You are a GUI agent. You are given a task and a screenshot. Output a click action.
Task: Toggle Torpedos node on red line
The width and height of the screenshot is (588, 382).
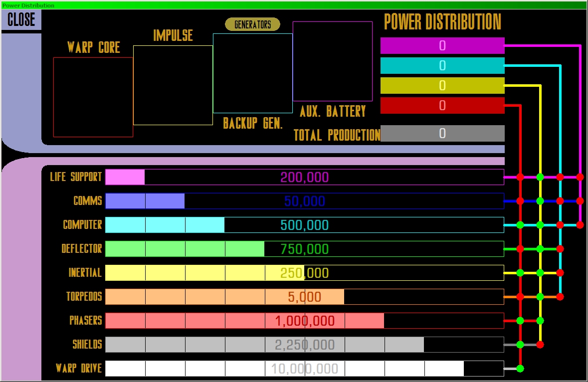coord(520,297)
